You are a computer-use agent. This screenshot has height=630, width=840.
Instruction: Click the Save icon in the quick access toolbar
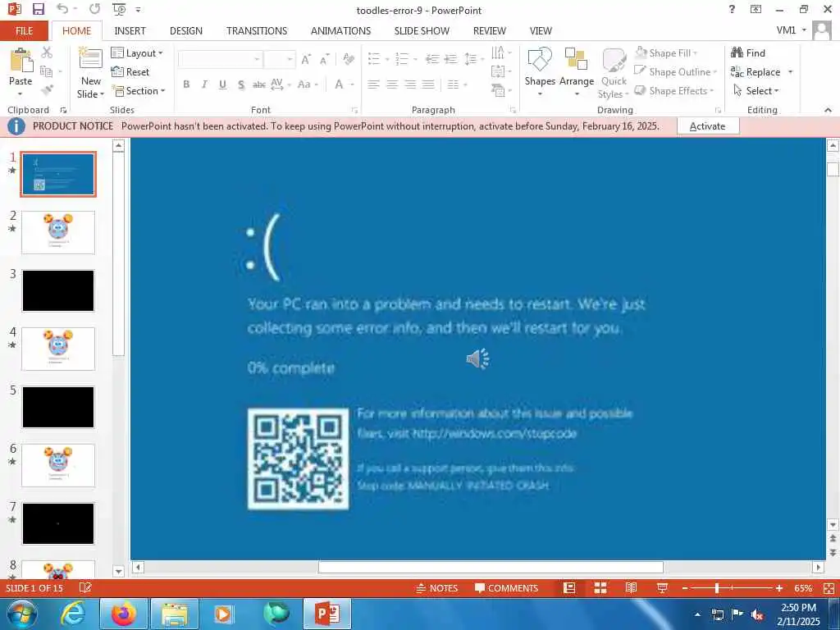[x=38, y=9]
